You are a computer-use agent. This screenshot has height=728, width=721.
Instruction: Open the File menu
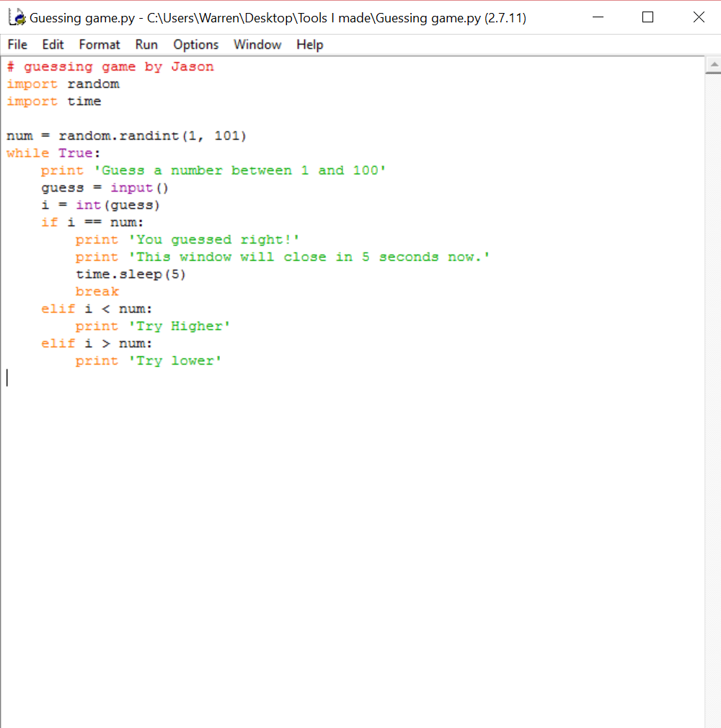[x=17, y=45]
